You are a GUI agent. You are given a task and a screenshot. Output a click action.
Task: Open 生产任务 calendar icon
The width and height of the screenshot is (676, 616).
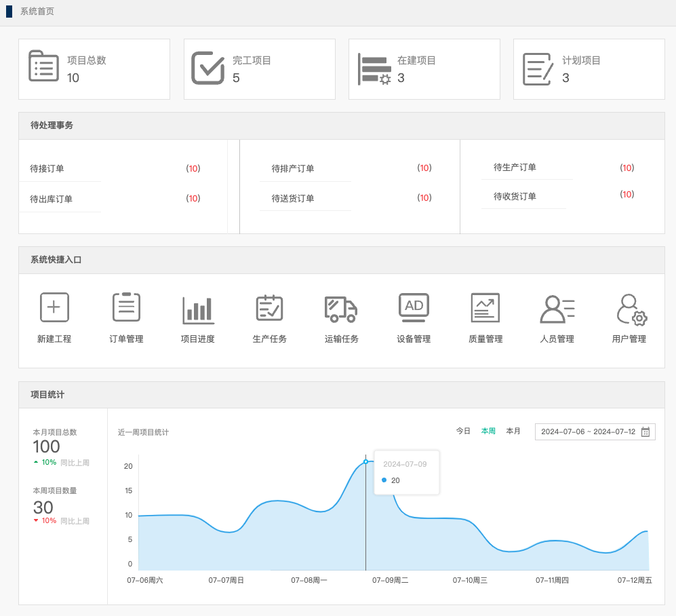(x=269, y=307)
